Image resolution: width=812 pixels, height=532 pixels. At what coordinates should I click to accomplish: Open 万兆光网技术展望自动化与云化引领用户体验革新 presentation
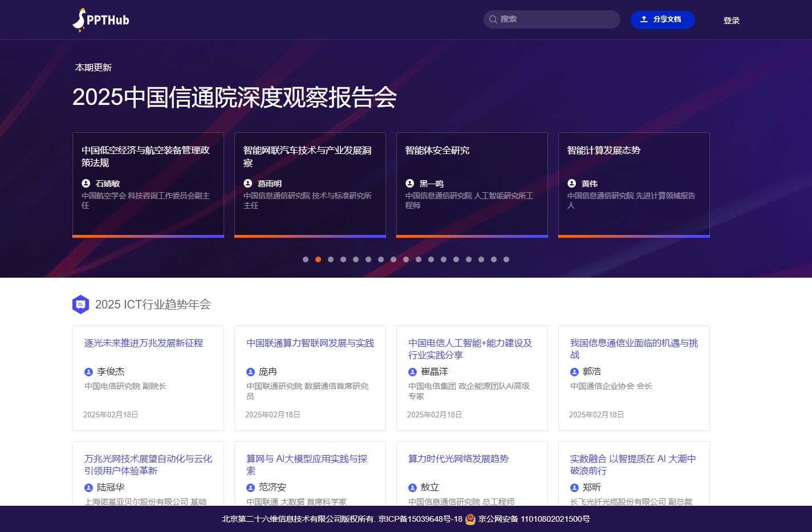click(x=148, y=465)
